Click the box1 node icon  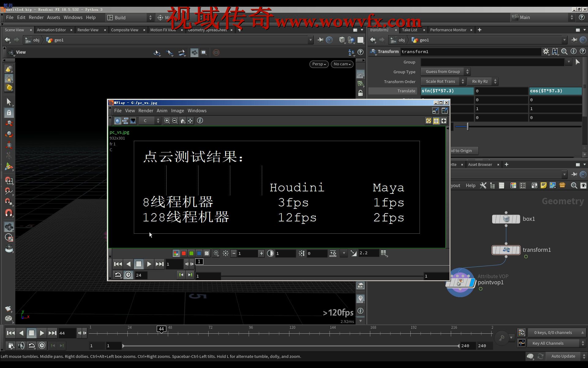[x=506, y=219]
